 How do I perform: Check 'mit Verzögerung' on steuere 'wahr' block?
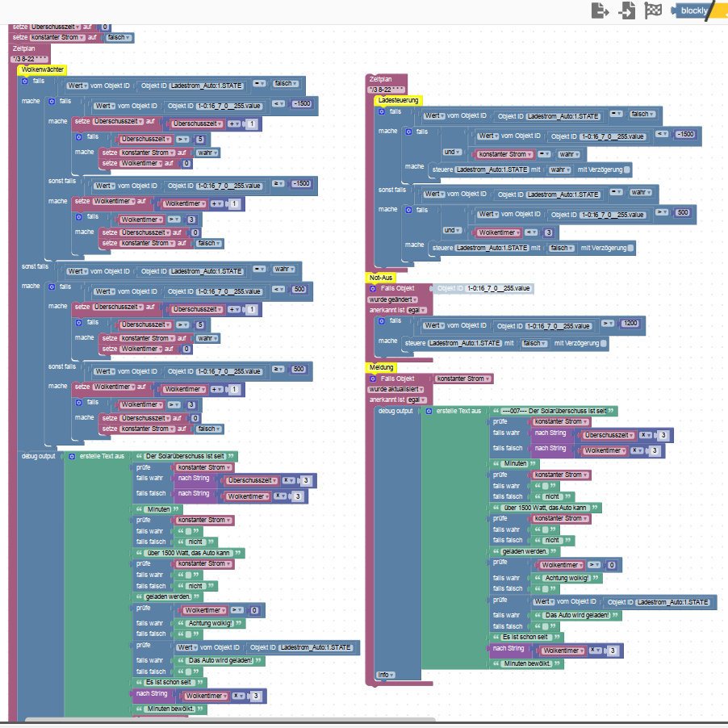[627, 169]
